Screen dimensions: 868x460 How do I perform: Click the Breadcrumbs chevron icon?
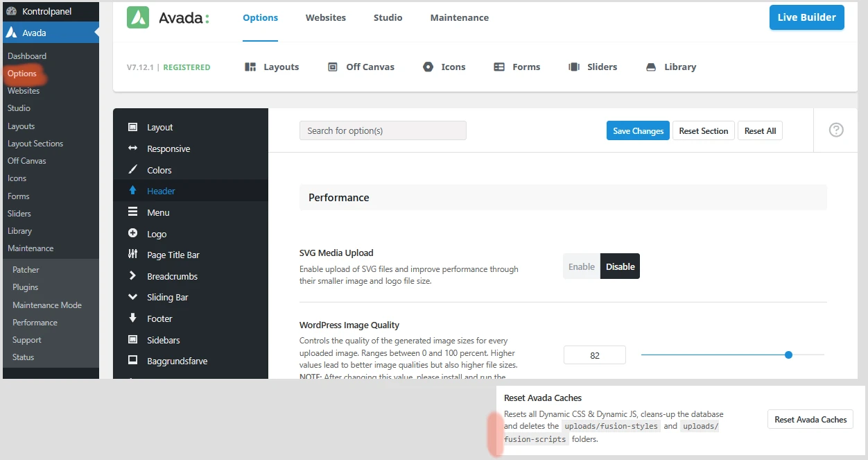132,275
